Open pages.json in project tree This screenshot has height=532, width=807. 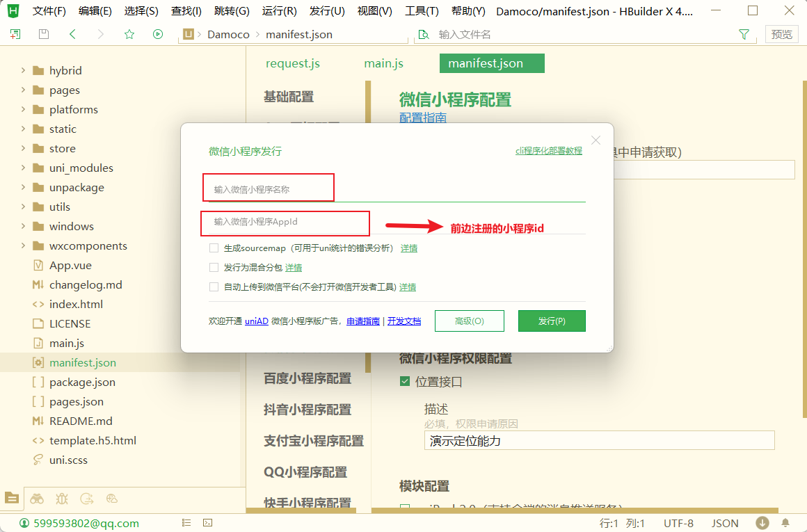pos(76,401)
